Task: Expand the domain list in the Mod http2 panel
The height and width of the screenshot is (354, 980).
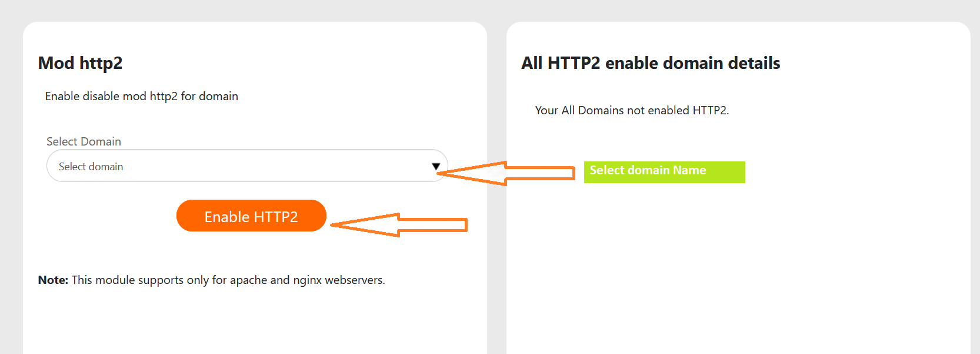Action: pos(246,166)
